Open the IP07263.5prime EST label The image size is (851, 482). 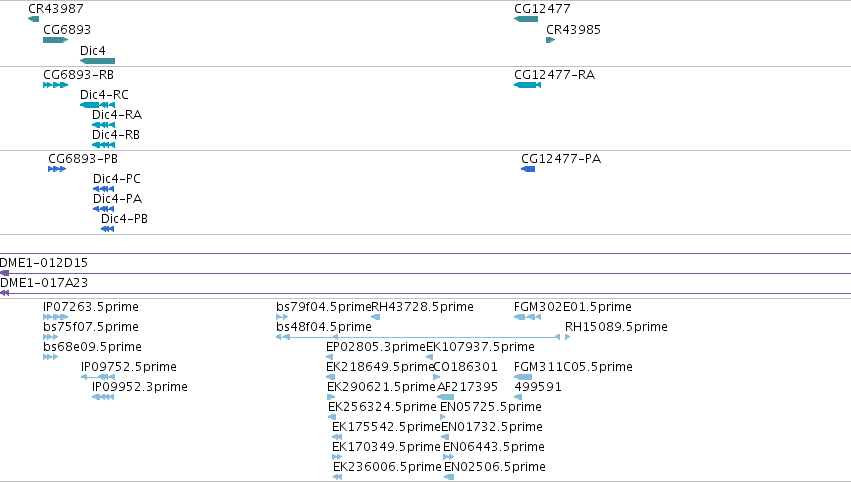[91, 307]
